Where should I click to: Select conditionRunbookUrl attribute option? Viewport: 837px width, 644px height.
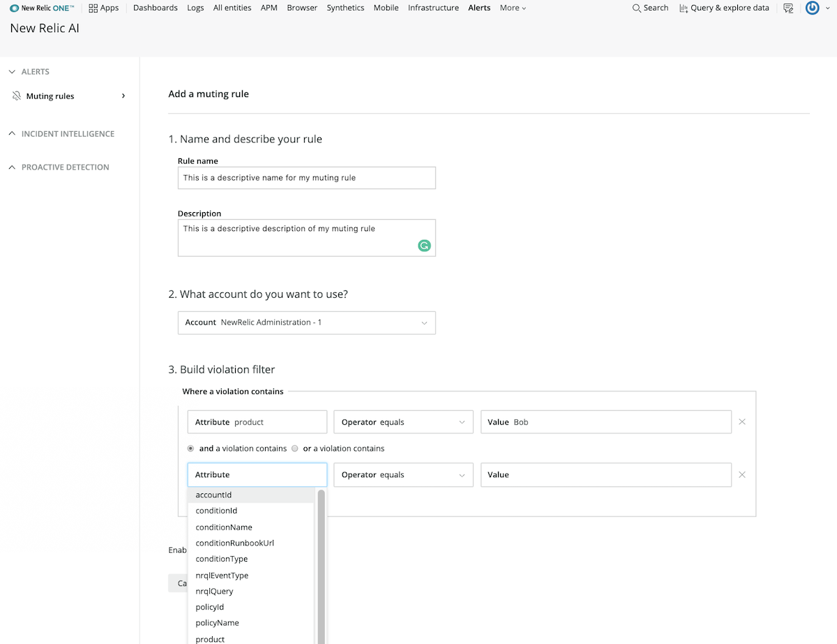pos(251,543)
